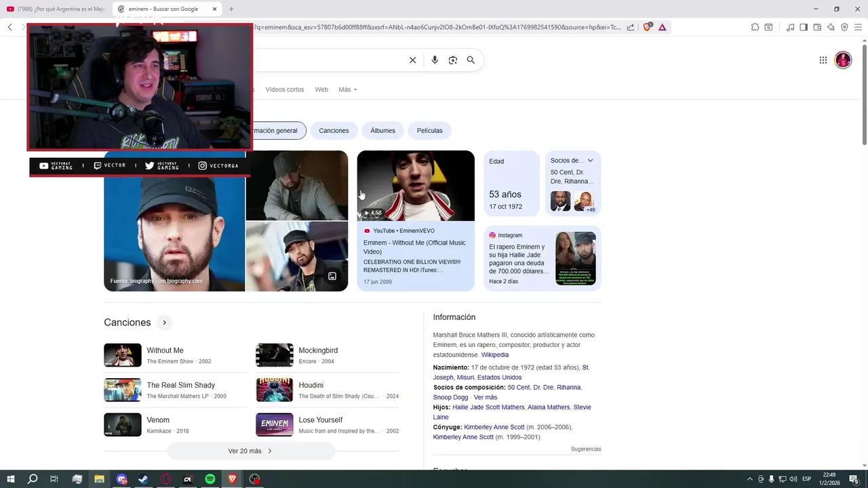Start voice search with the microphone icon
Viewport: 868px width, 488px height.
(435, 60)
